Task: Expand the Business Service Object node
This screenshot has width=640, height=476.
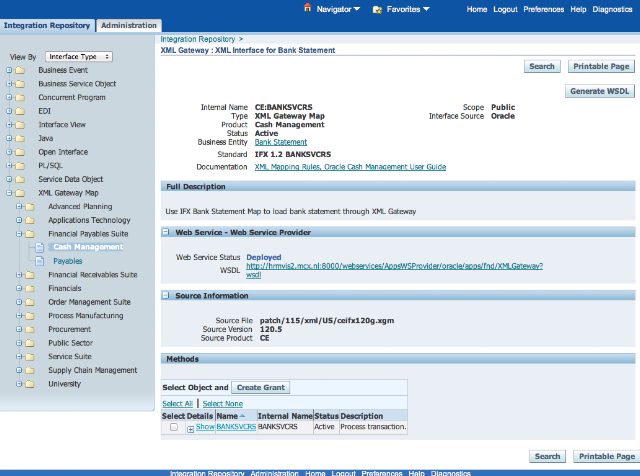Action: 9,84
